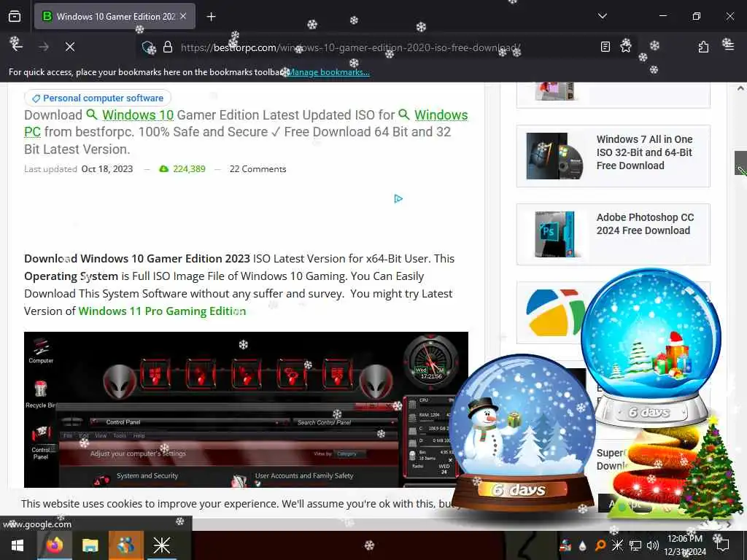The width and height of the screenshot is (747, 560).
Task: Click the orange-highlighted taskbar app icon
Action: tap(125, 545)
